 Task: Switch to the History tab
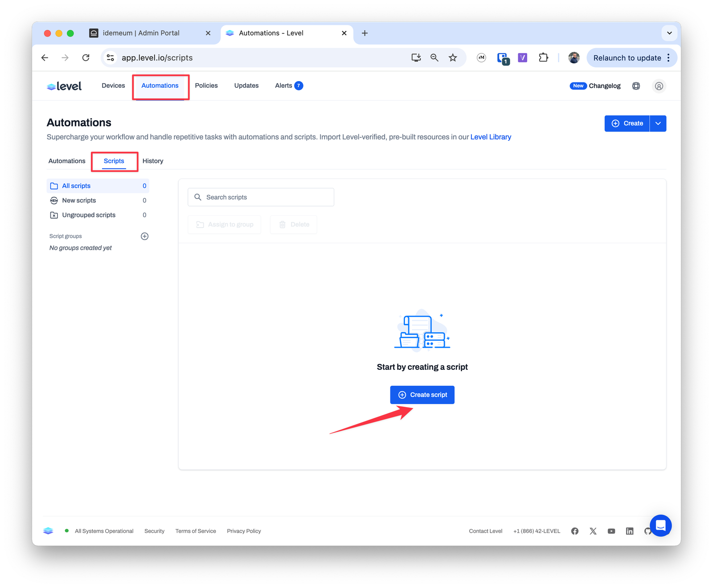[153, 161]
